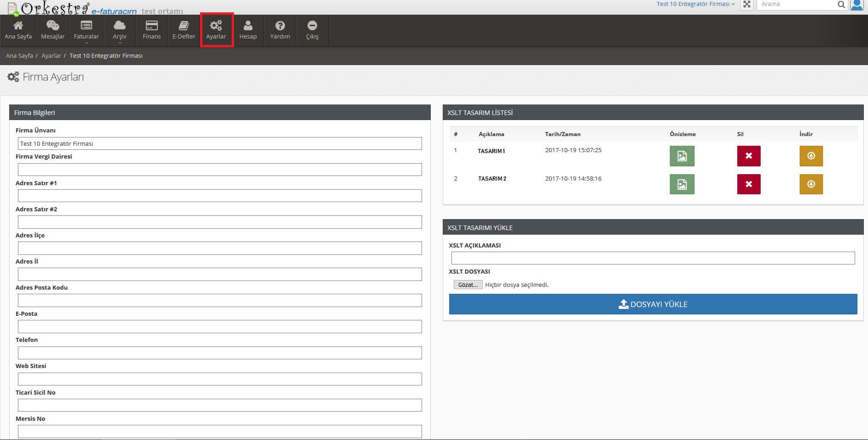The width and height of the screenshot is (868, 440).
Task: Delete the TASARIM2 design
Action: coord(748,184)
